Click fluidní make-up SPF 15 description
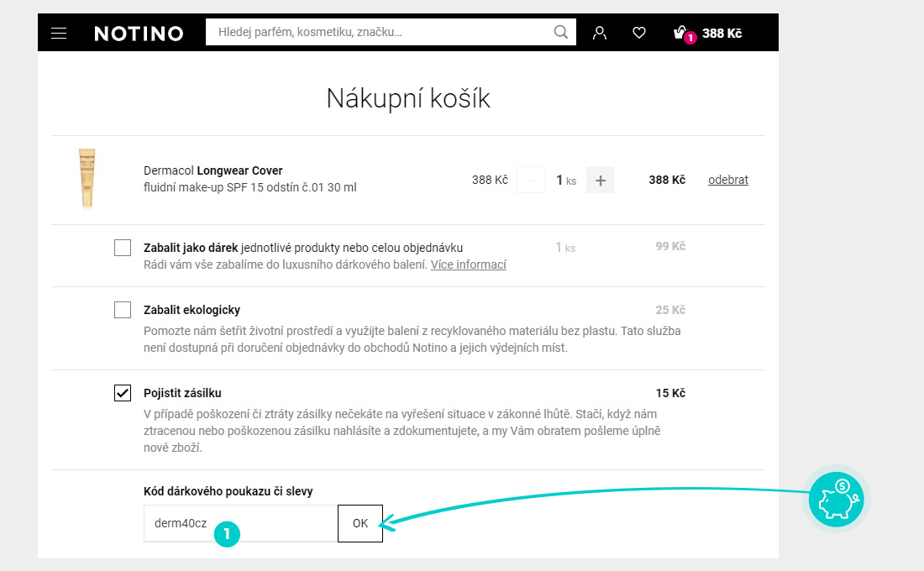The image size is (924, 571). (x=249, y=187)
